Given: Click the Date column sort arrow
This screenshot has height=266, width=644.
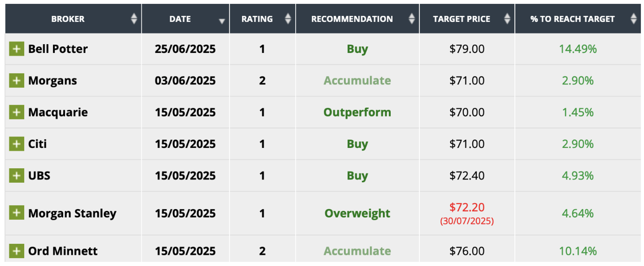Looking at the screenshot, I should tap(222, 21).
